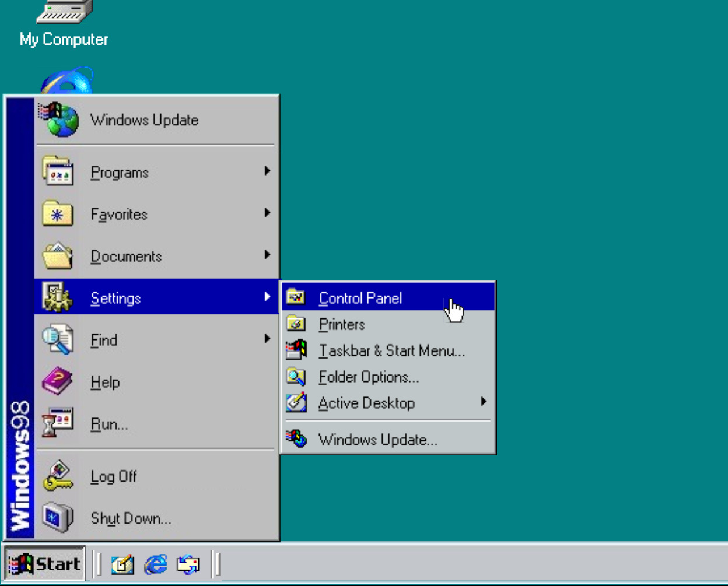Choose Run... from the Start menu
This screenshot has height=586, width=728.
pos(156,424)
